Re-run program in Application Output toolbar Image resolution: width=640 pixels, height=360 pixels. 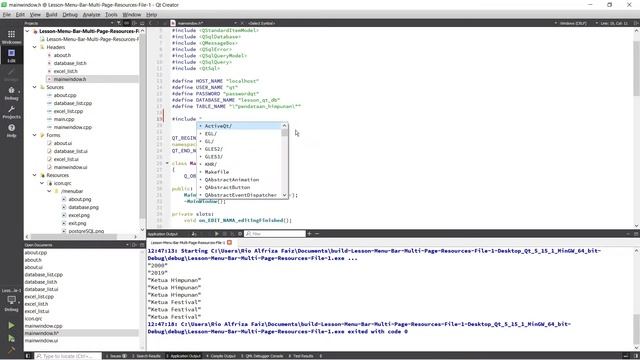pyautogui.click(x=217, y=234)
